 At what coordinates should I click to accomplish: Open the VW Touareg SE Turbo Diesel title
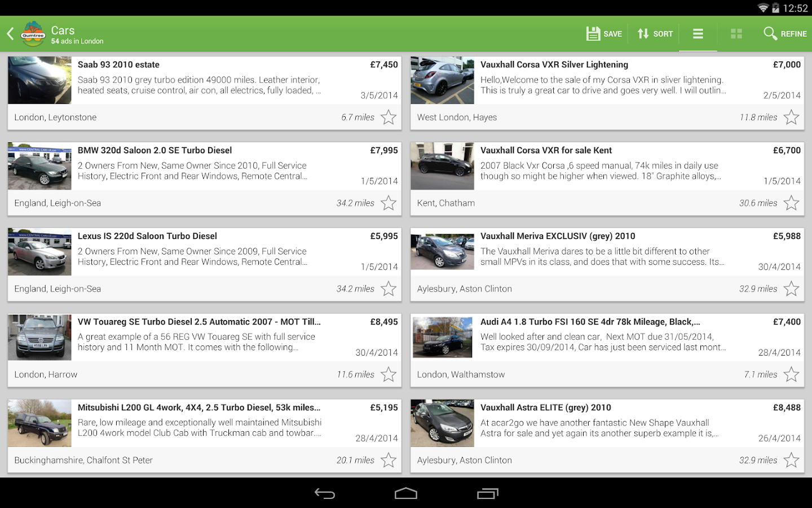click(x=199, y=322)
